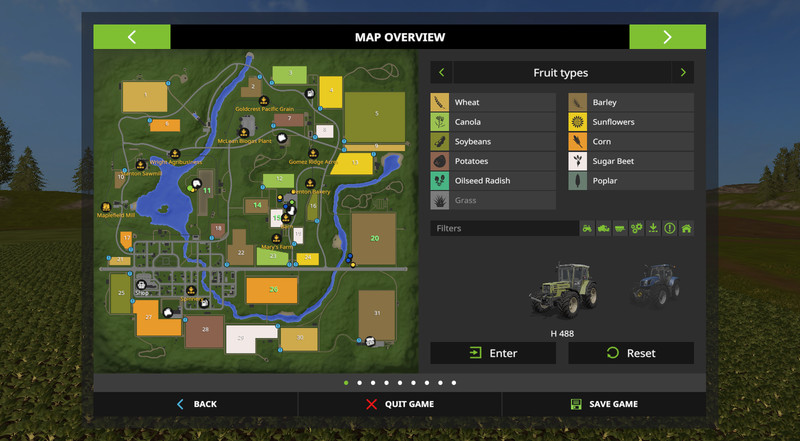This screenshot has height=441, width=800.
Task: Toggle the gears filter icon
Action: 637,228
